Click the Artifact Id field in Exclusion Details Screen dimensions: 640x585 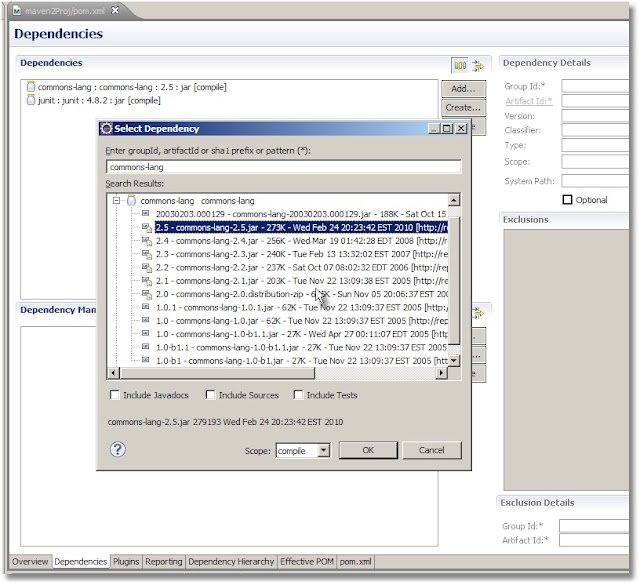click(594, 540)
